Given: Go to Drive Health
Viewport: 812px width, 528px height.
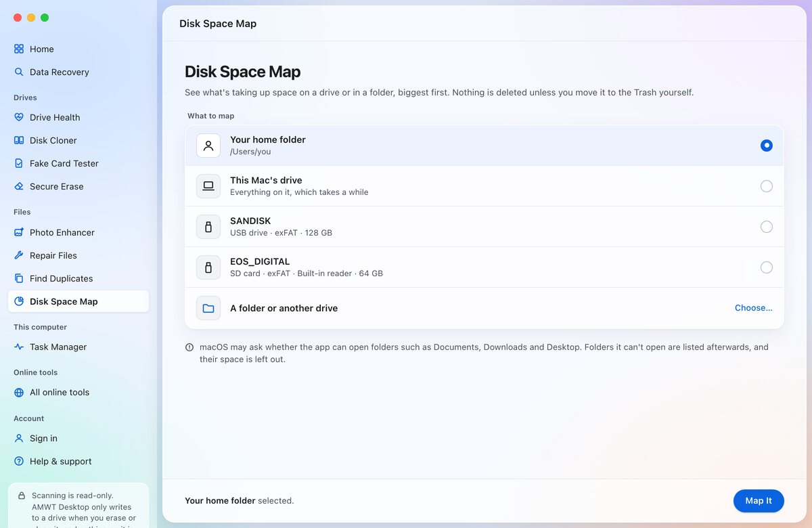Looking at the screenshot, I should click(78, 117).
